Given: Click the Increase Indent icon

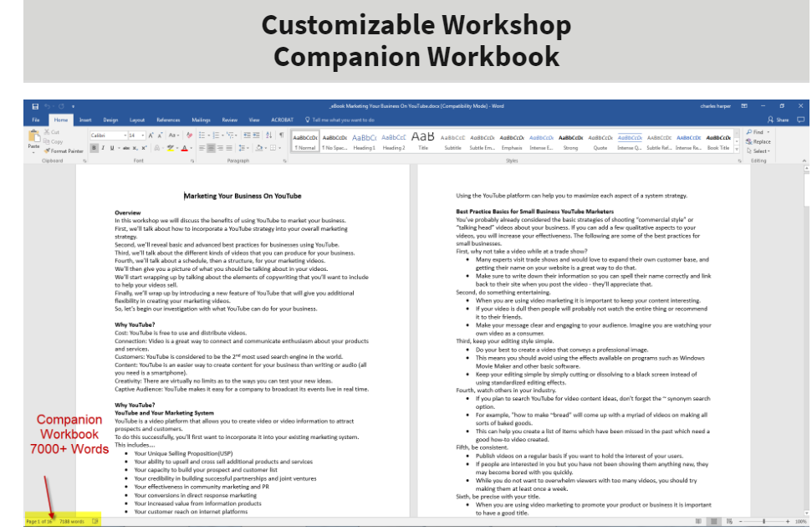Looking at the screenshot, I should coord(257,135).
